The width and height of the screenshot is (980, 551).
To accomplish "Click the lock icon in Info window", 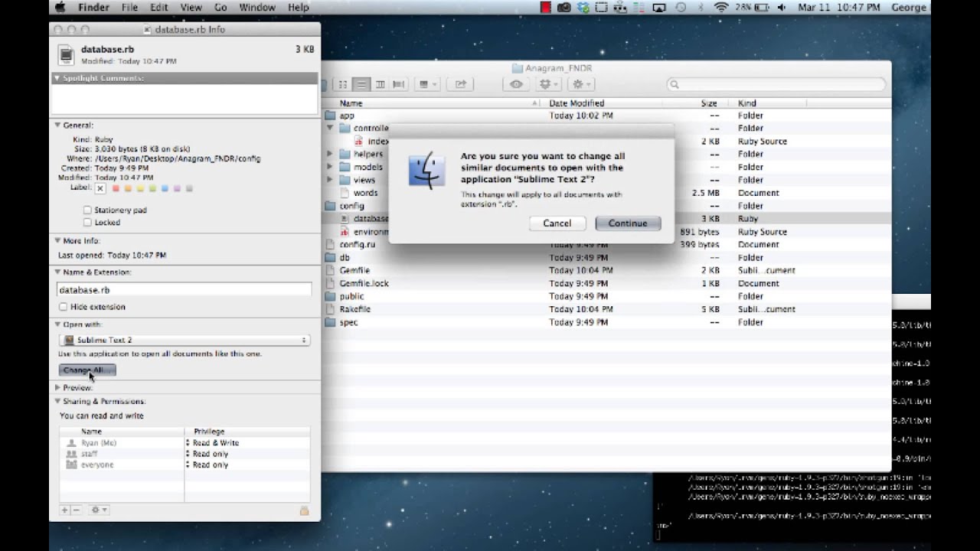I will pos(304,510).
